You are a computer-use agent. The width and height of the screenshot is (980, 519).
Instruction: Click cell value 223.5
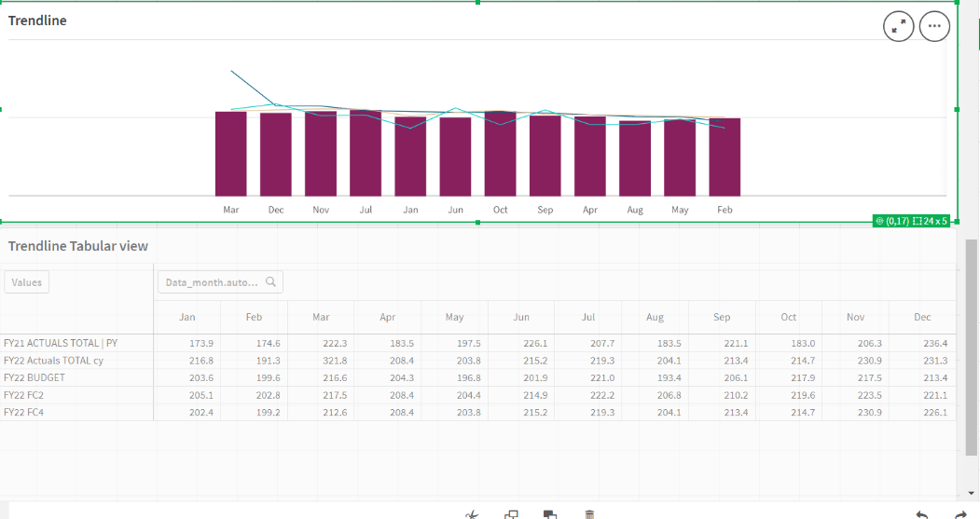870,395
